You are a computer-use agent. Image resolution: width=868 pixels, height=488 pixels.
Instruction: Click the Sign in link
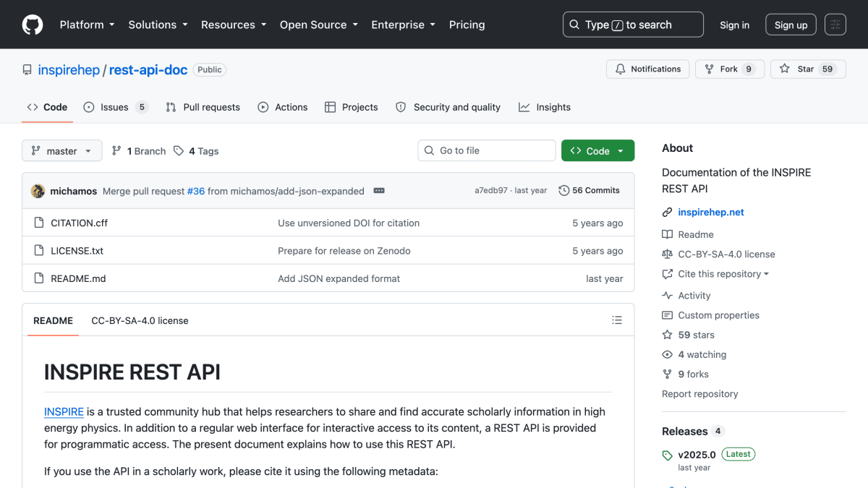(734, 25)
